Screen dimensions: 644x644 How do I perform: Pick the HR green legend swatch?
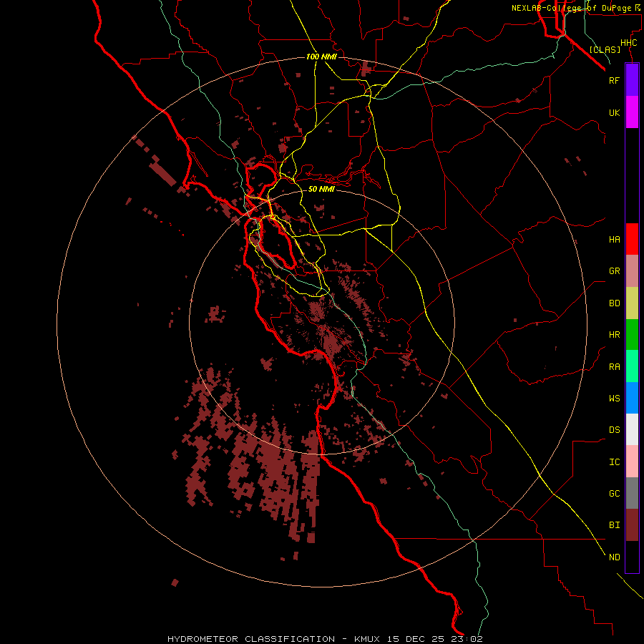tap(632, 335)
